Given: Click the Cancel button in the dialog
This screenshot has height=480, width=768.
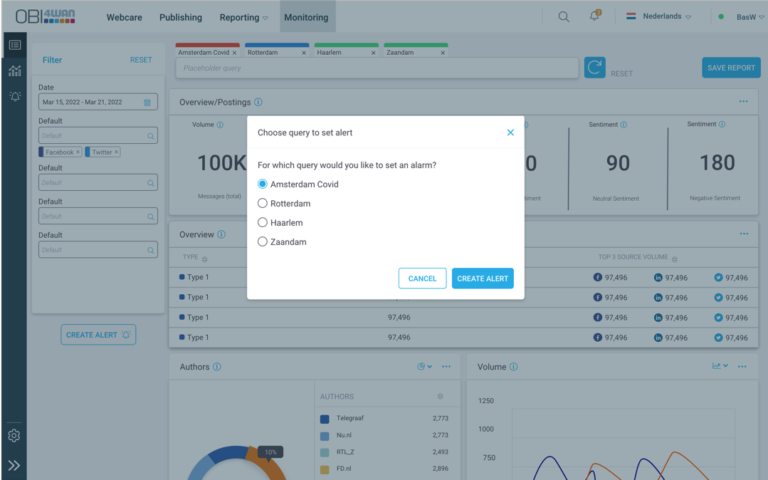Looking at the screenshot, I should pos(422,278).
